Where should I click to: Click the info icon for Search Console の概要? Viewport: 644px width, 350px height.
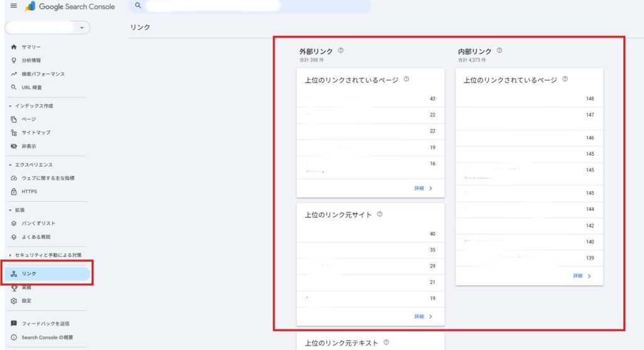pyautogui.click(x=14, y=337)
